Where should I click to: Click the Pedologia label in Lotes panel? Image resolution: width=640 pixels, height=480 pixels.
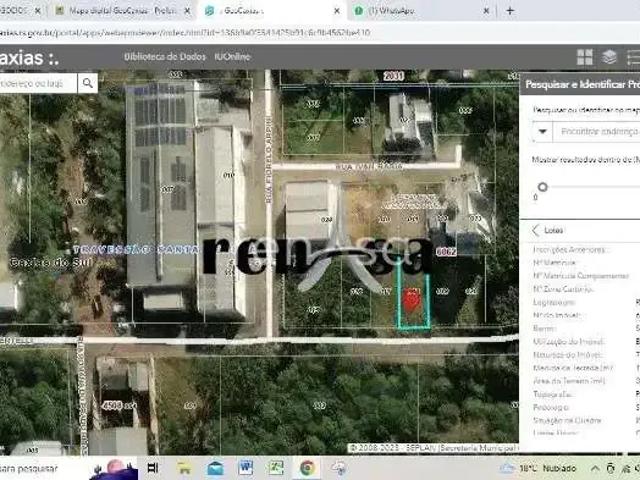pyautogui.click(x=551, y=407)
